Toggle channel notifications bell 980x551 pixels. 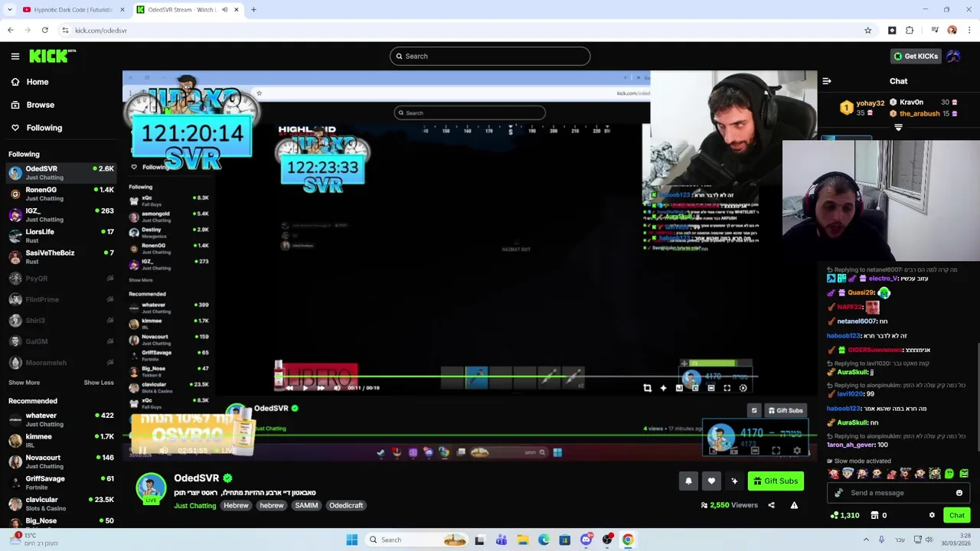tap(688, 481)
